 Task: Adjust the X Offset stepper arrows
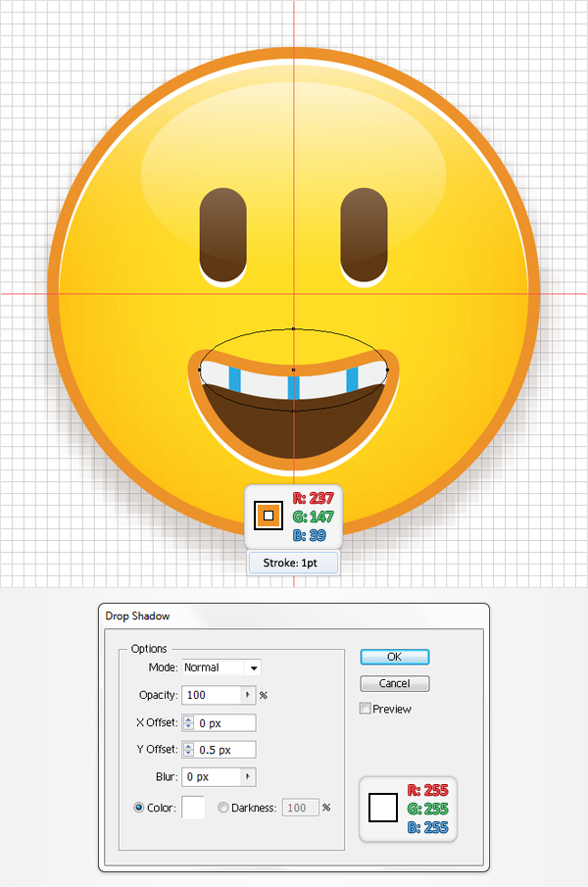click(188, 723)
